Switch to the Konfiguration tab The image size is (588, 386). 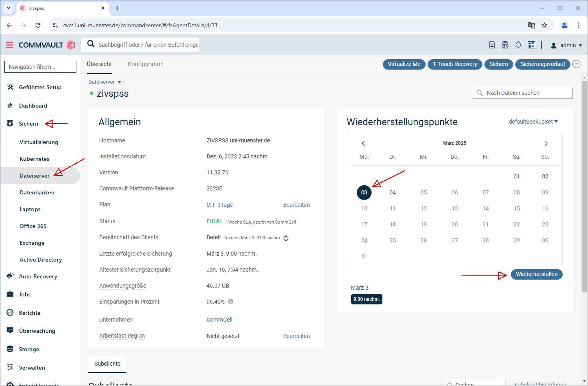pyautogui.click(x=146, y=64)
